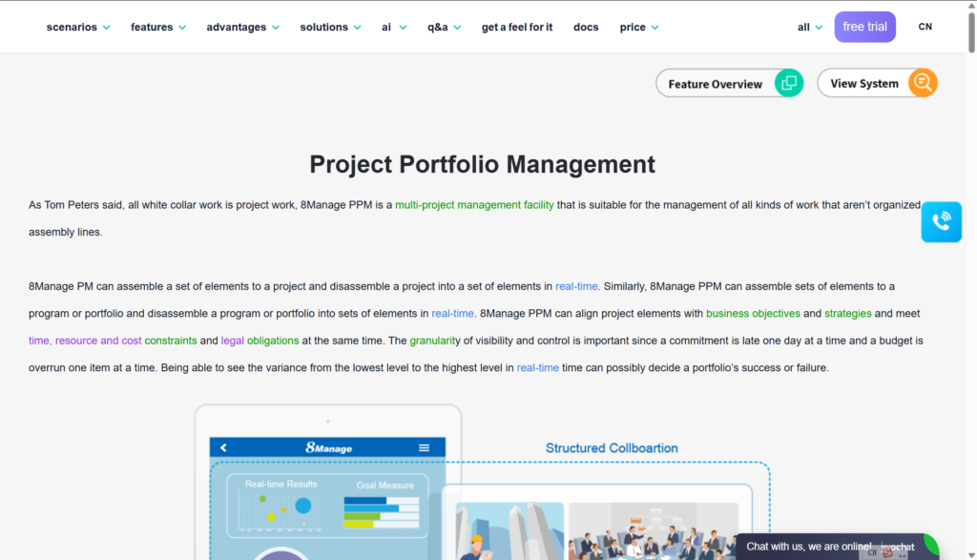The height and width of the screenshot is (560, 977).
Task: Open the get a feel for it page
Action: [517, 27]
